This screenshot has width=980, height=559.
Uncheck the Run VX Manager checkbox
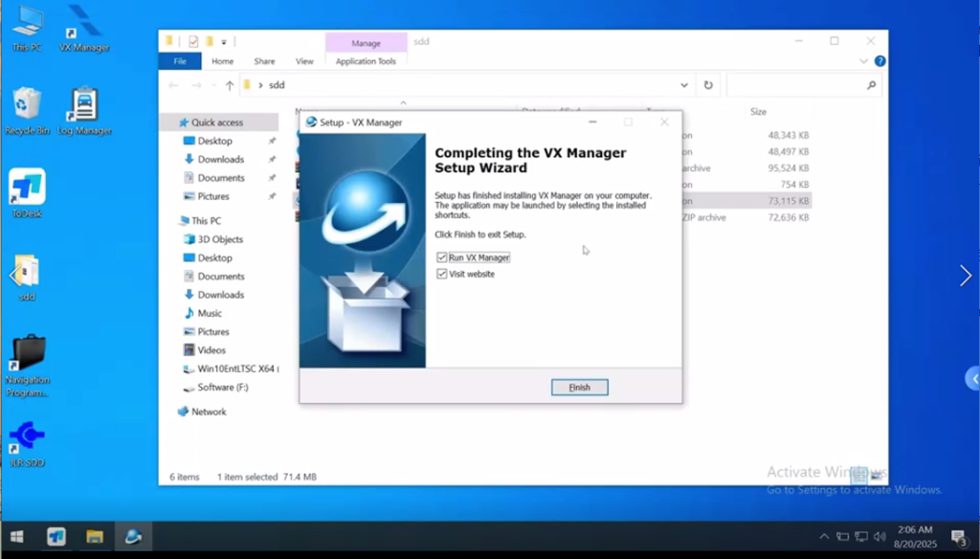click(x=441, y=257)
